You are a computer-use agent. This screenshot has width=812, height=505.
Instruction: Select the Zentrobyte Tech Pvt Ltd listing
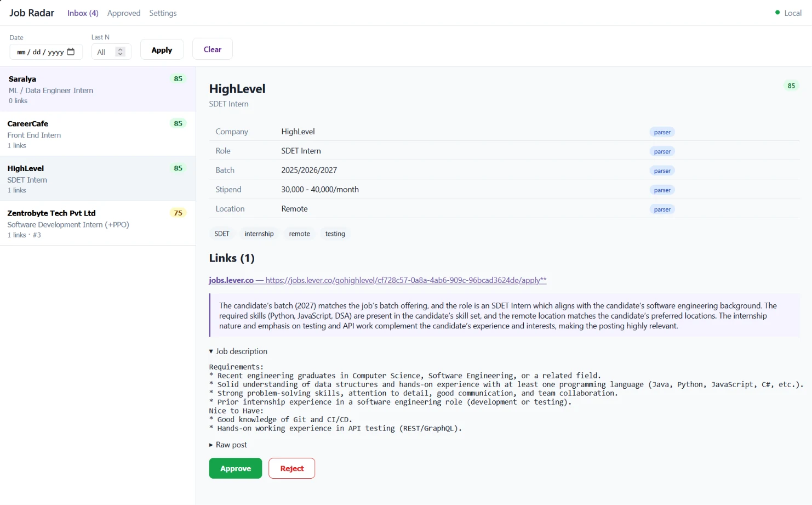pos(98,223)
